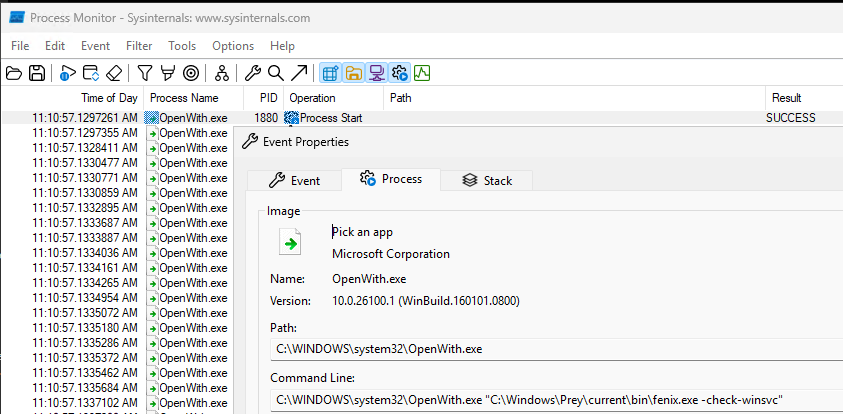Viewport: 843px width, 414px height.
Task: Open the Tools menu
Action: click(x=182, y=46)
